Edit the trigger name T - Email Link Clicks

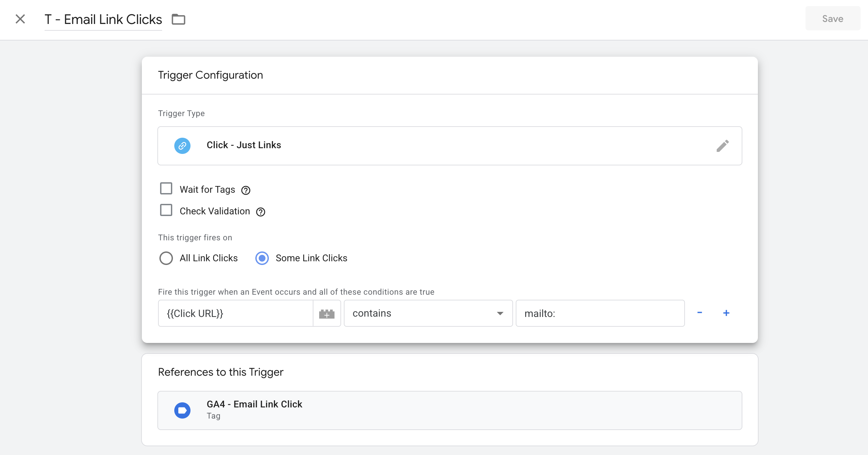[x=103, y=20]
